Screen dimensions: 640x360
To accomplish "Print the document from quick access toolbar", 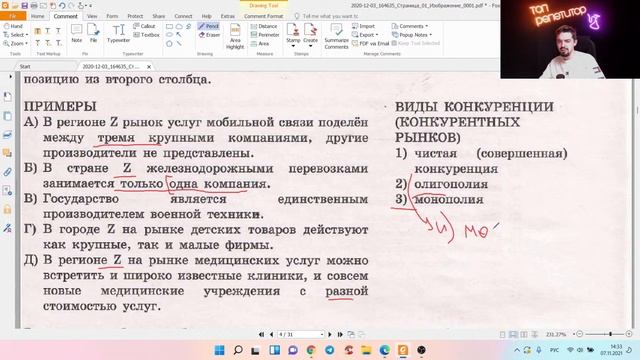I will 34,6.
